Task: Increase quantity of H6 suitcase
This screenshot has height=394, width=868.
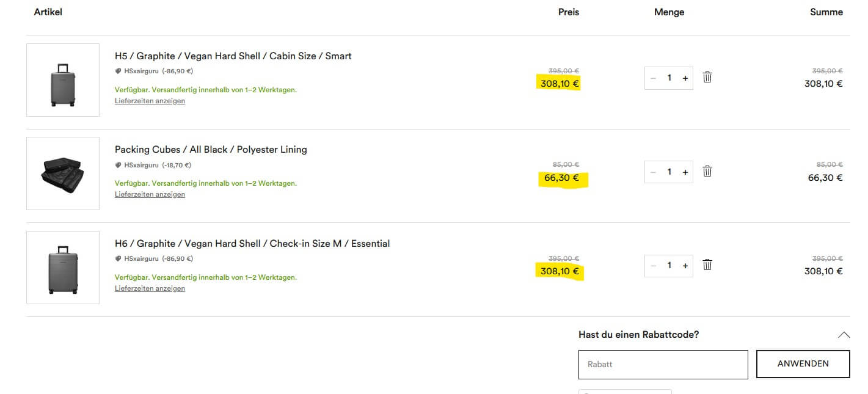Action: pos(685,266)
